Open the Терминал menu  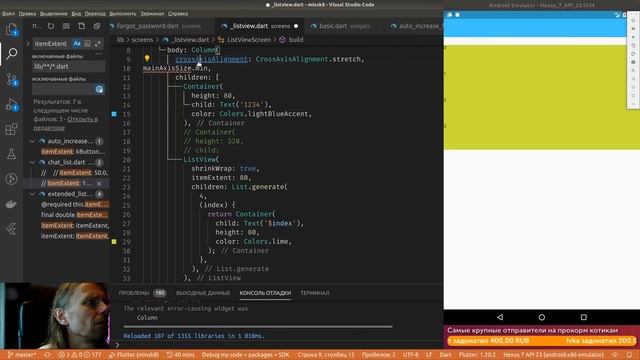[152, 13]
